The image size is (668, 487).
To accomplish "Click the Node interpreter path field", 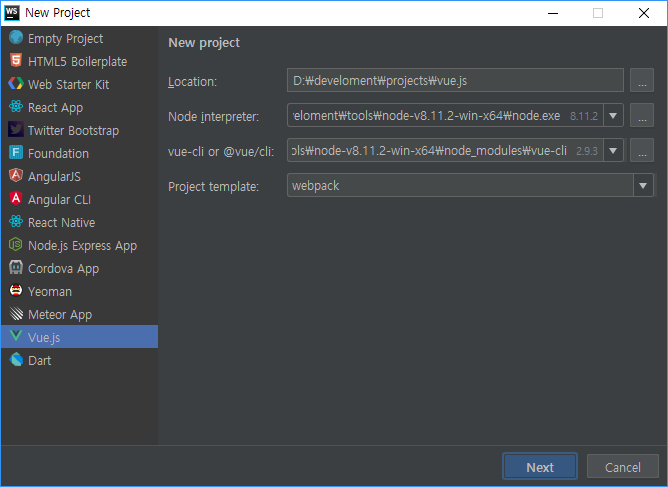I will click(445, 115).
